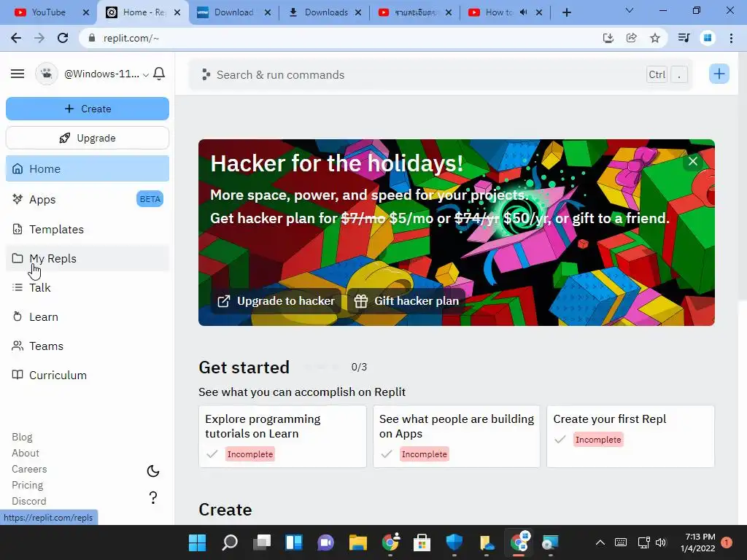Viewport: 747px width, 560px height.
Task: Expand the @Windows-11 account dropdown
Action: coord(107,74)
